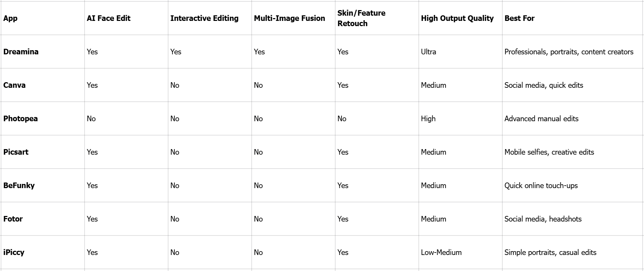Select the BeFunky app cell

tap(19, 186)
